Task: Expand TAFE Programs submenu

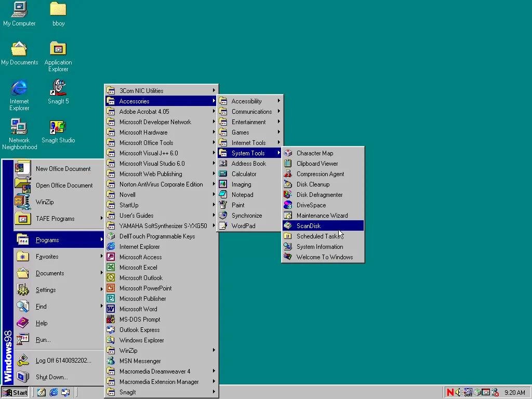Action: [59, 219]
